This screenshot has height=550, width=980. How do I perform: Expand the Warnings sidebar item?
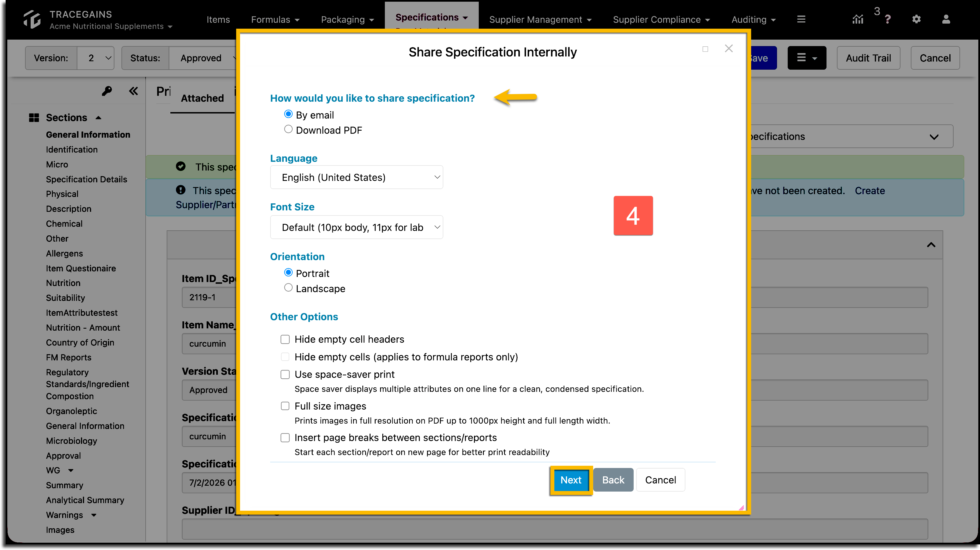pos(94,515)
